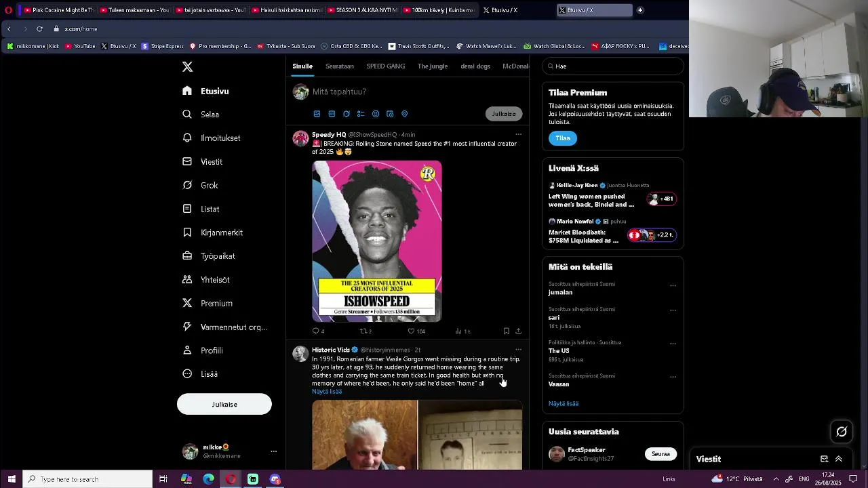Open the Historic Vids profile name

331,350
